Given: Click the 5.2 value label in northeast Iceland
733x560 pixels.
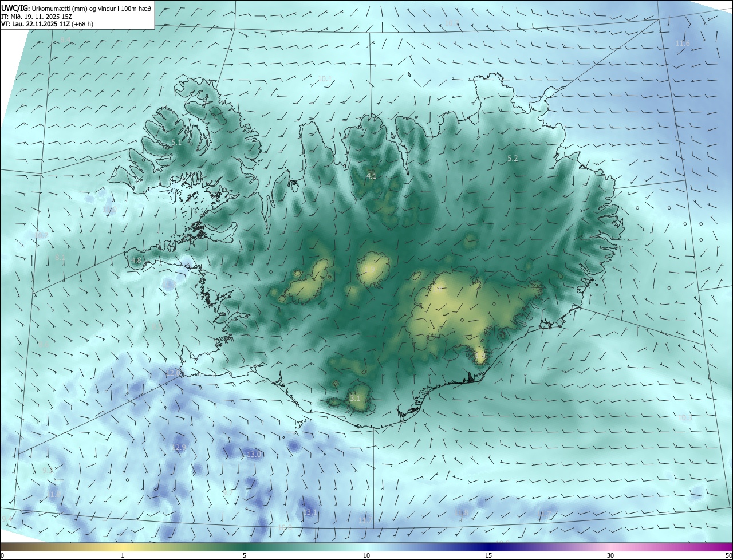Looking at the screenshot, I should [x=513, y=159].
